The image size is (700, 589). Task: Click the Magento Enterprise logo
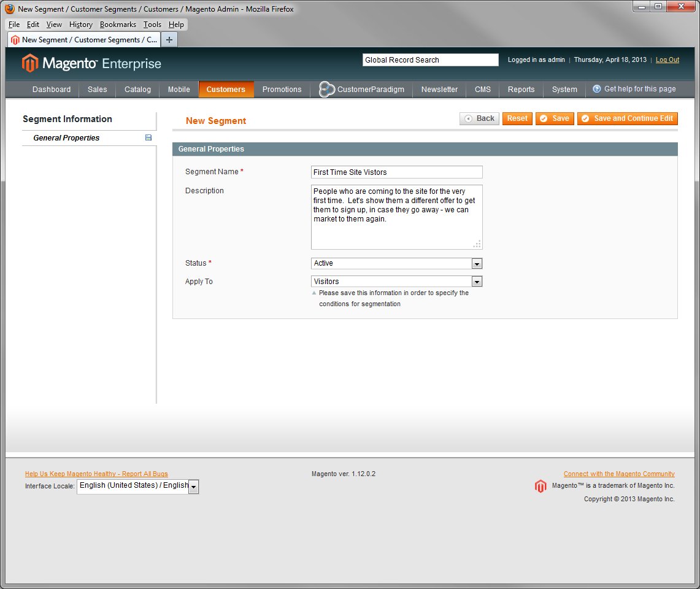coord(91,63)
